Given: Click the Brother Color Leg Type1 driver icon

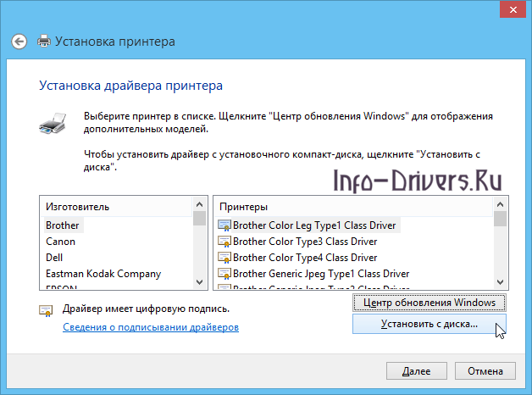Looking at the screenshot, I should click(224, 225).
